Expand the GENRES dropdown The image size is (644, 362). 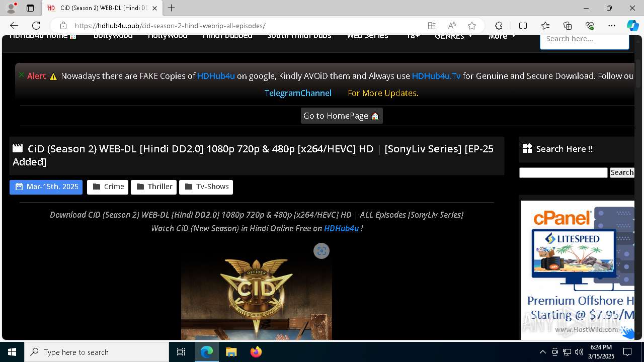(453, 37)
